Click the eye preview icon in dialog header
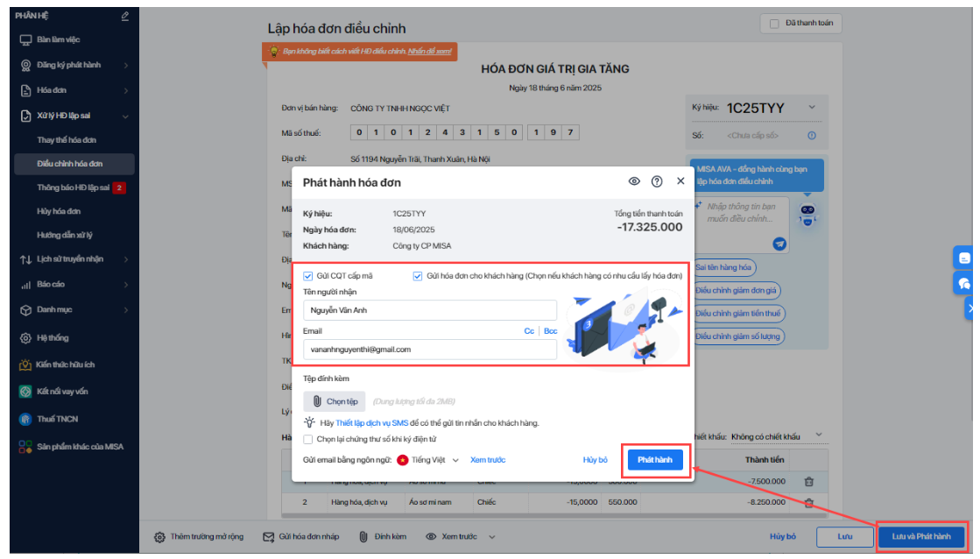The image size is (980, 559). (x=634, y=181)
